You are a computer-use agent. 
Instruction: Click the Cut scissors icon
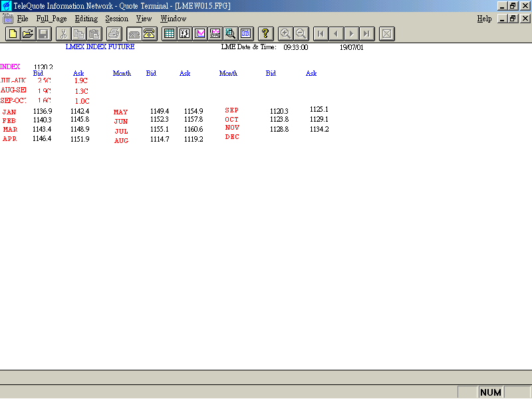(x=63, y=34)
